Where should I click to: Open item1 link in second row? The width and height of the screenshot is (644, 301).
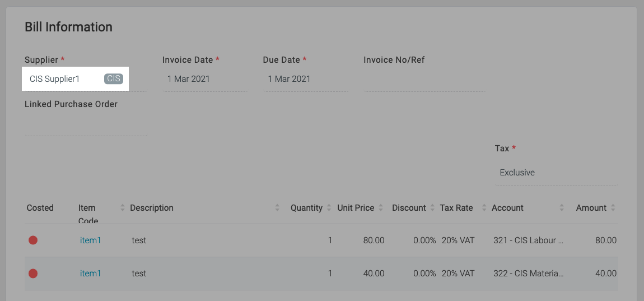click(90, 274)
